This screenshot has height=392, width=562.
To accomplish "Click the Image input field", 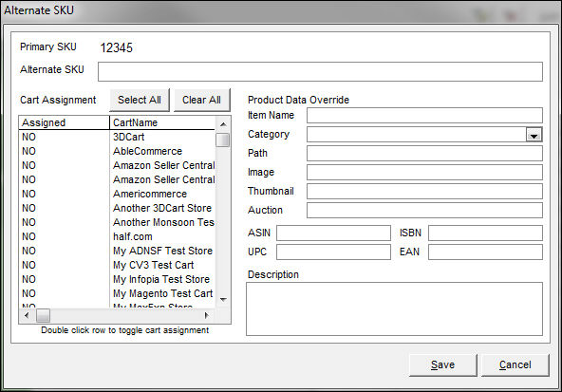I will (424, 173).
